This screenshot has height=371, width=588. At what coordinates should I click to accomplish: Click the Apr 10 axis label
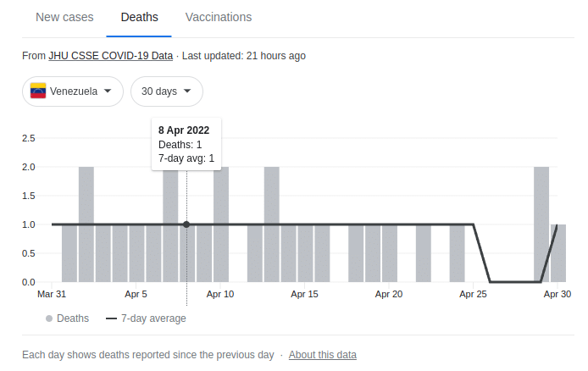[x=219, y=294]
